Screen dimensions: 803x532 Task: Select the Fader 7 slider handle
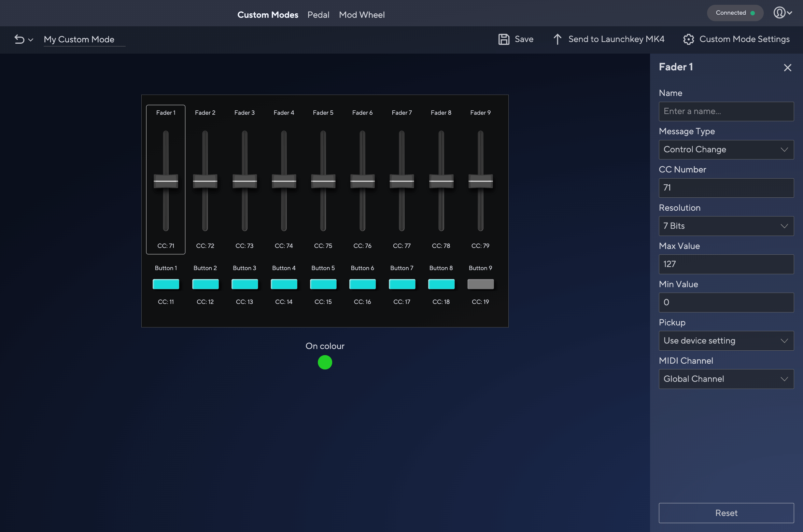coord(402,181)
